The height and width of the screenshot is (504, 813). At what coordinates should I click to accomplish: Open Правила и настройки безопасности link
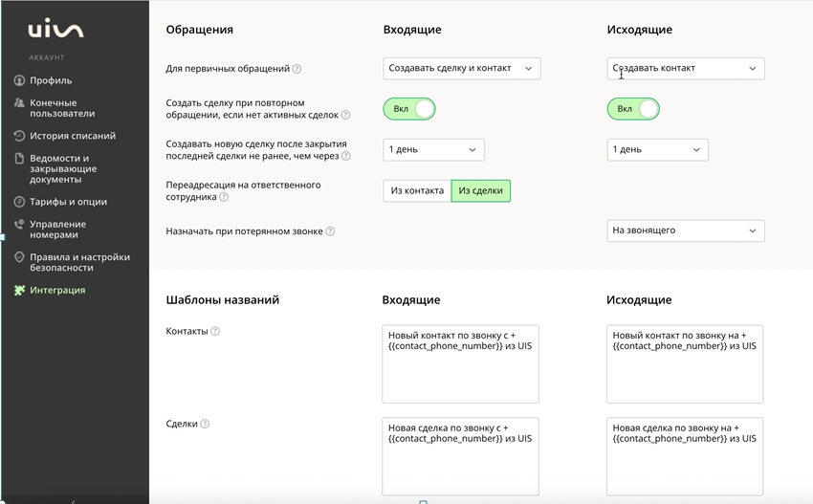tap(79, 262)
